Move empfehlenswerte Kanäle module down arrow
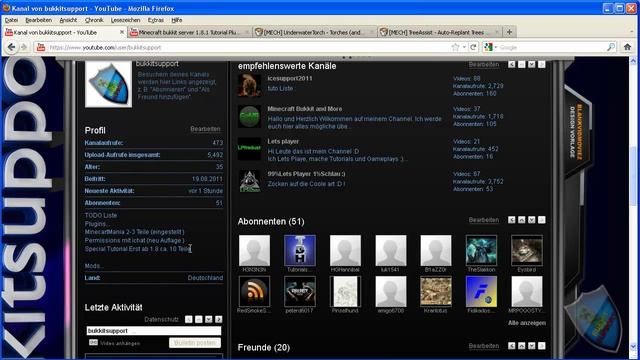The image size is (640, 360). click(x=531, y=64)
